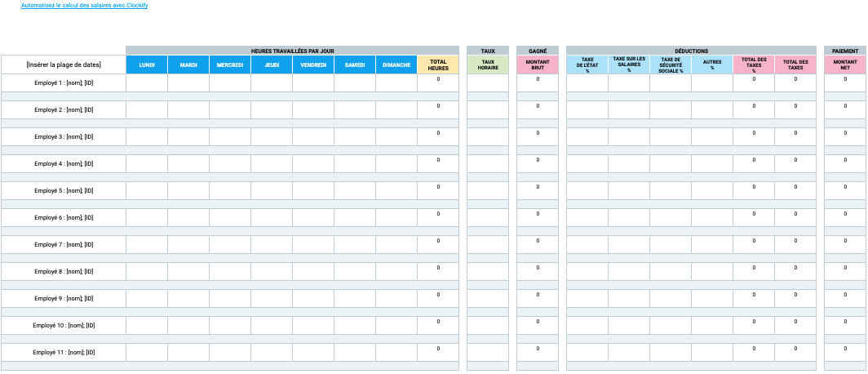Image resolution: width=868 pixels, height=374 pixels.
Task: Select Employé 4 montant net value
Action: click(x=845, y=163)
